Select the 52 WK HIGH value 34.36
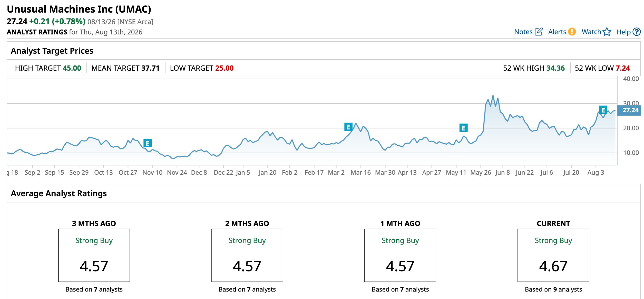The width and height of the screenshot is (644, 299). [555, 68]
